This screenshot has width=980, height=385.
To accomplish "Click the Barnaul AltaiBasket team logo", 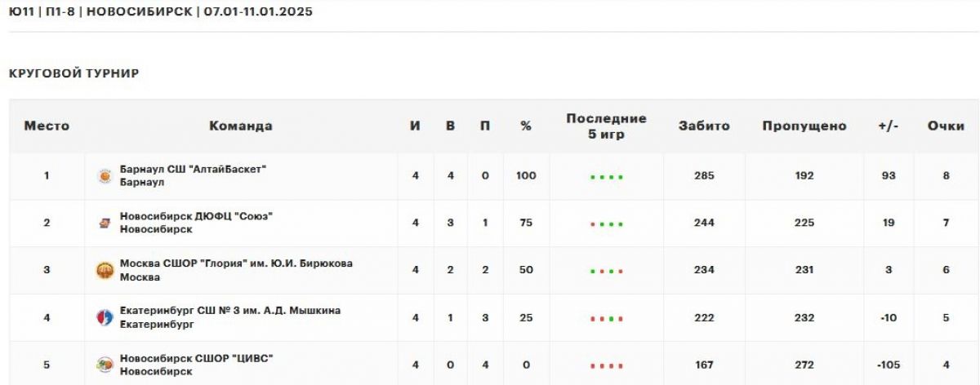I will [105, 175].
